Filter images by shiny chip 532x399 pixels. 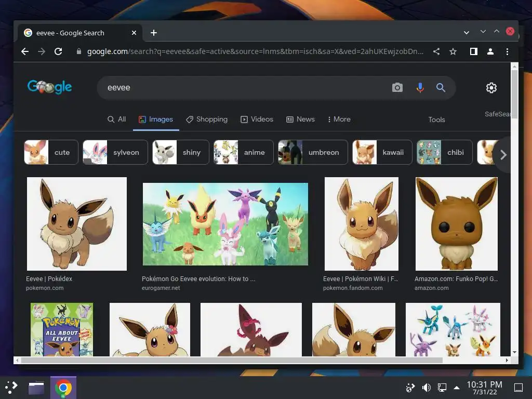tap(181, 152)
